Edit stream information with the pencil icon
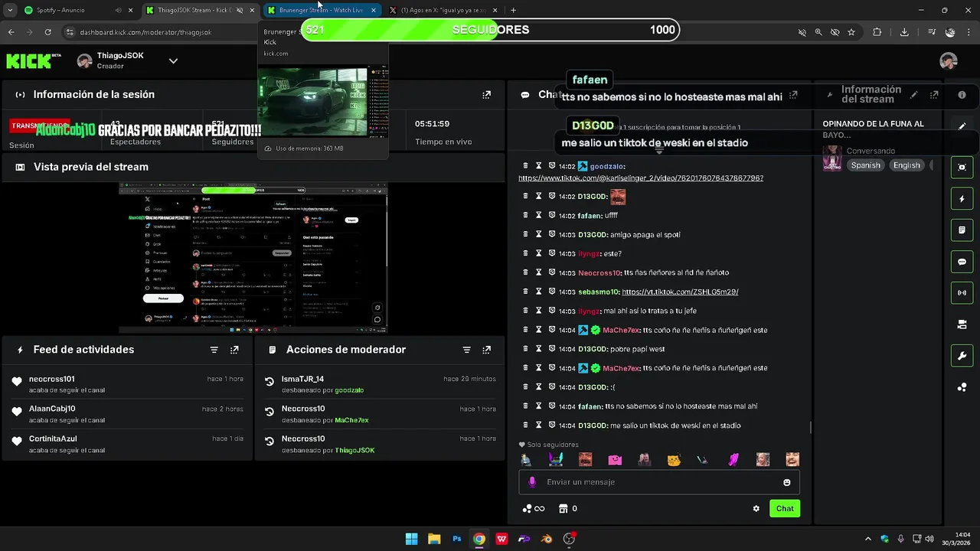 click(x=913, y=95)
